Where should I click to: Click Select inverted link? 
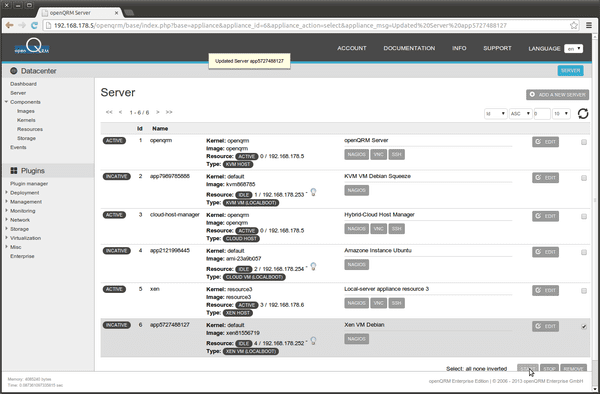[x=497, y=369]
